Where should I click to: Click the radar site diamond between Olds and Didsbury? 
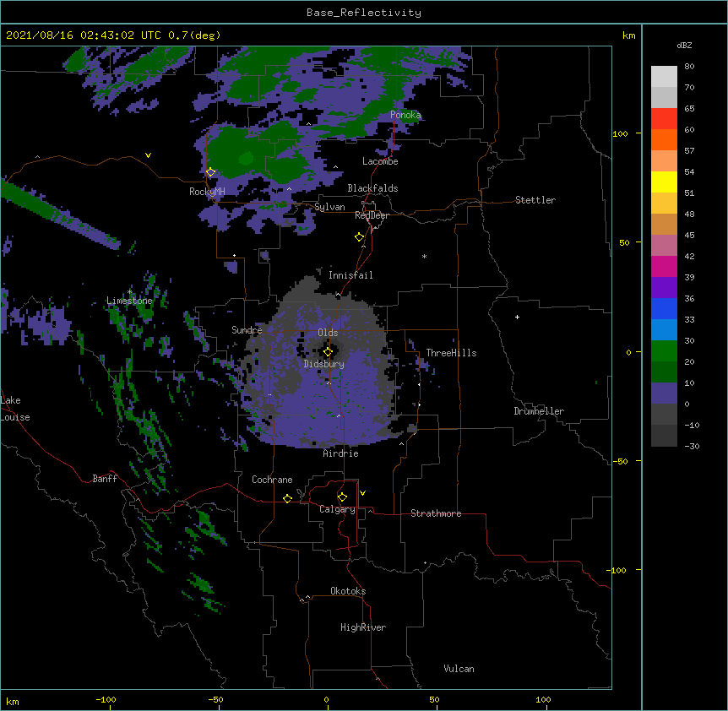(328, 352)
